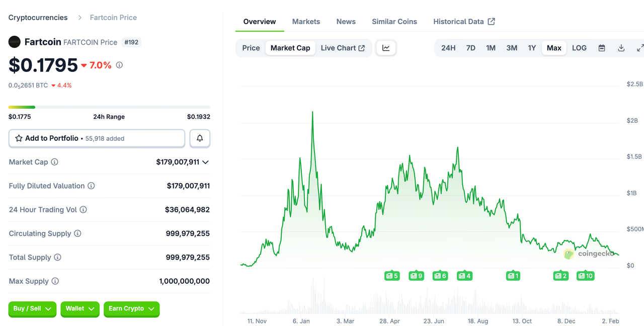Open the Buy / Sell dropdown

tap(32, 309)
